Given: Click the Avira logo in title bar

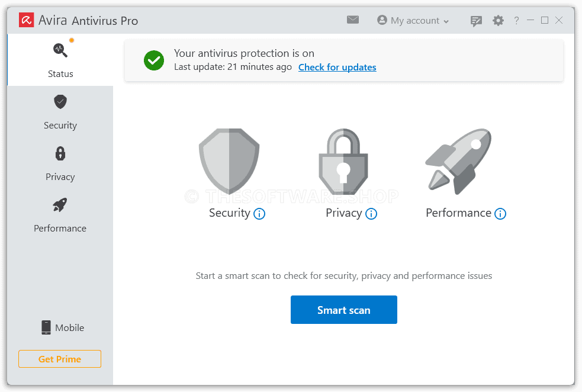Looking at the screenshot, I should click(x=27, y=20).
